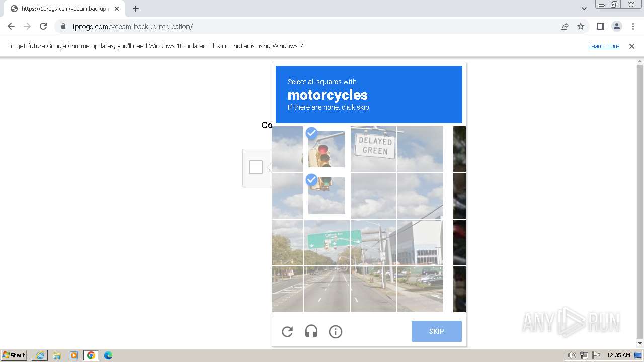644x362 pixels.
Task: Bookmark this page with star
Action: (581, 26)
